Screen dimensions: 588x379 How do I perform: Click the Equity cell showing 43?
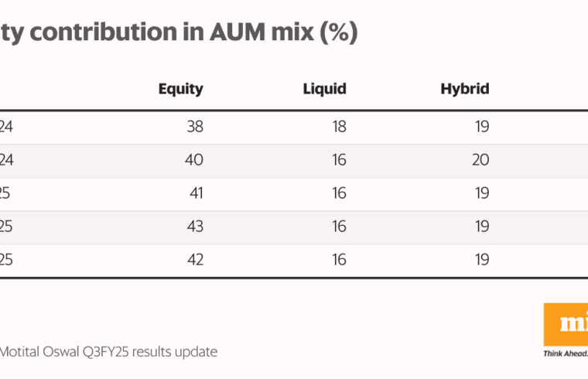coord(194,227)
